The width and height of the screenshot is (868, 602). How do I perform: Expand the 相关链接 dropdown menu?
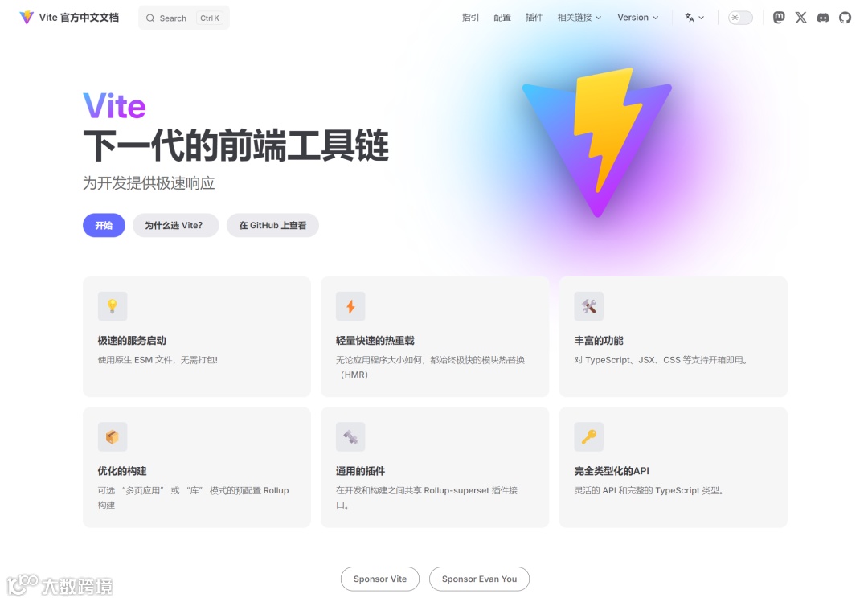point(579,18)
